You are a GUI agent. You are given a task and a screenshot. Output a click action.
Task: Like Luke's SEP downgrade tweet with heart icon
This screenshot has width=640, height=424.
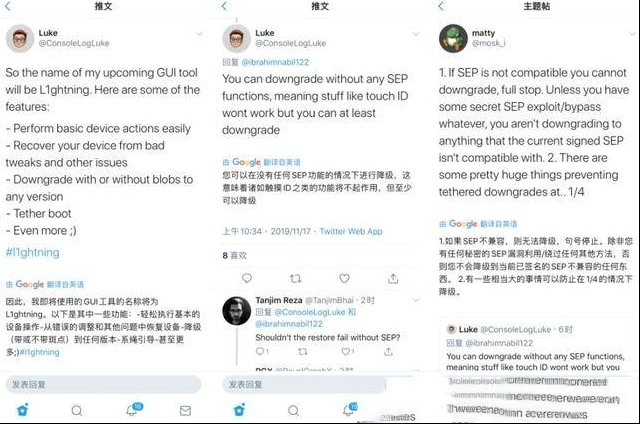(x=344, y=278)
